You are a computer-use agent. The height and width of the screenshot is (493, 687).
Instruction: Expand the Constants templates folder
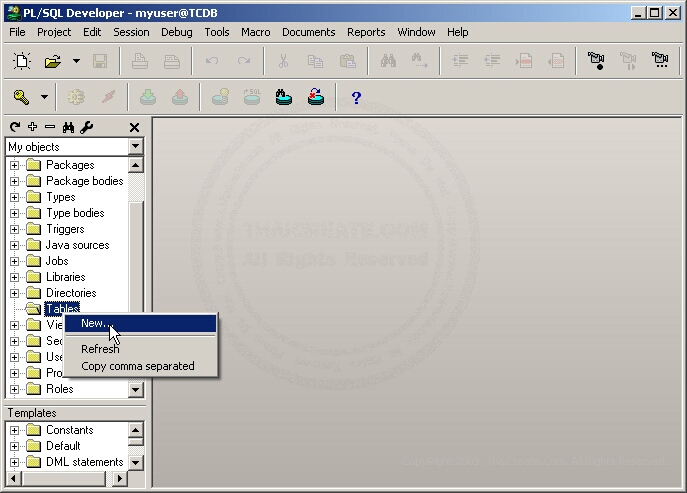click(15, 430)
